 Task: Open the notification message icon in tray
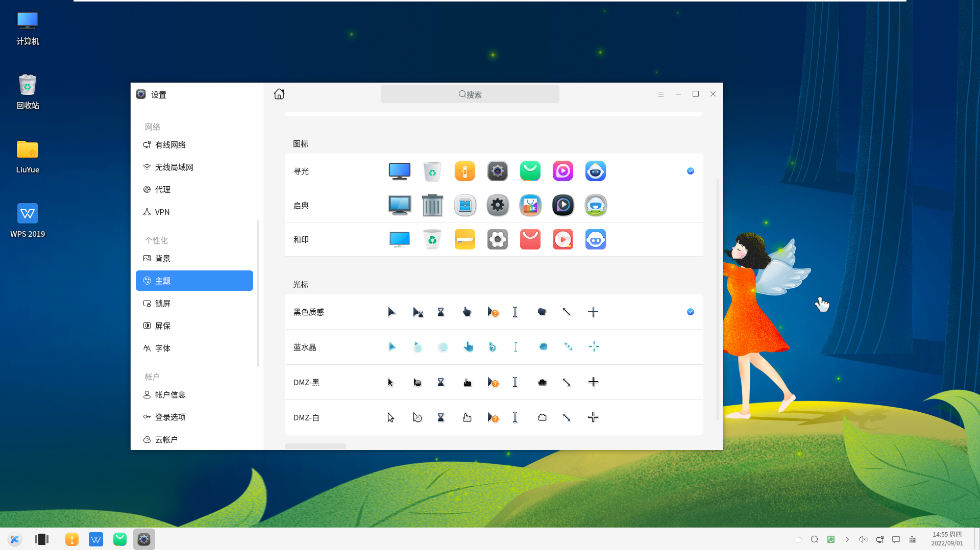tap(896, 539)
